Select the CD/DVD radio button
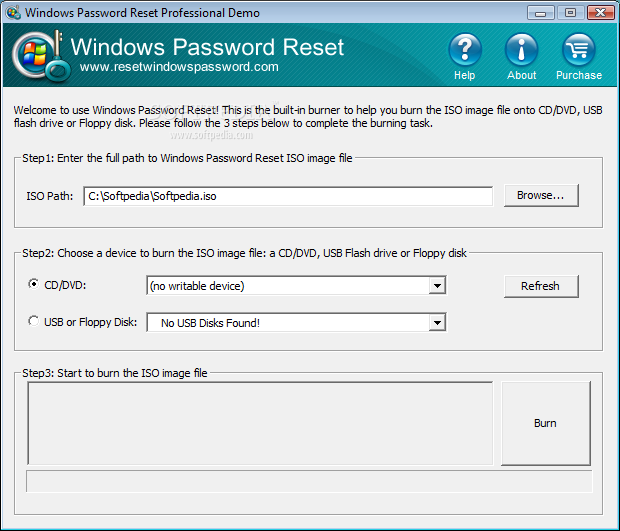The width and height of the screenshot is (620, 531). point(34,284)
